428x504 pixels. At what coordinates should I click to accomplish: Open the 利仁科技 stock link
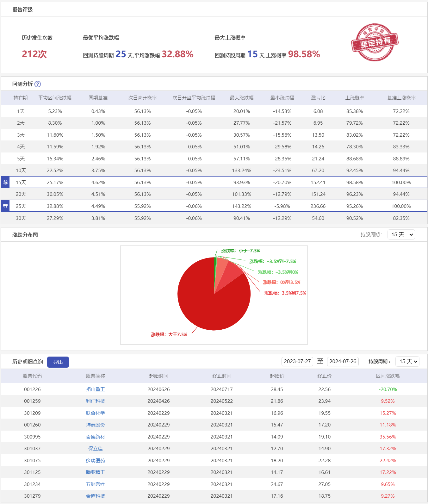(x=95, y=401)
